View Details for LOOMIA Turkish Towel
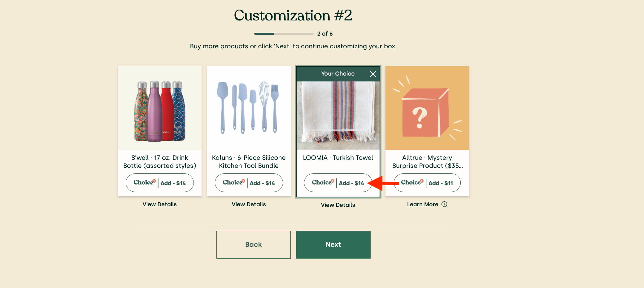 [338, 205]
